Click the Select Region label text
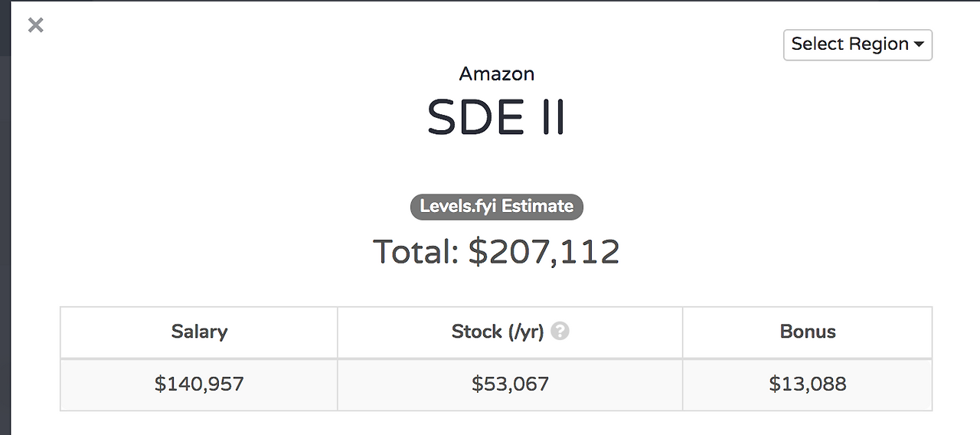This screenshot has width=980, height=435. [849, 44]
